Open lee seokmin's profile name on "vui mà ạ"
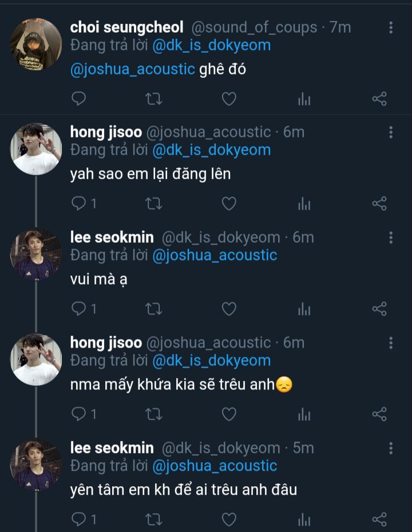Image resolution: width=412 pixels, height=532 pixels. pyautogui.click(x=112, y=237)
